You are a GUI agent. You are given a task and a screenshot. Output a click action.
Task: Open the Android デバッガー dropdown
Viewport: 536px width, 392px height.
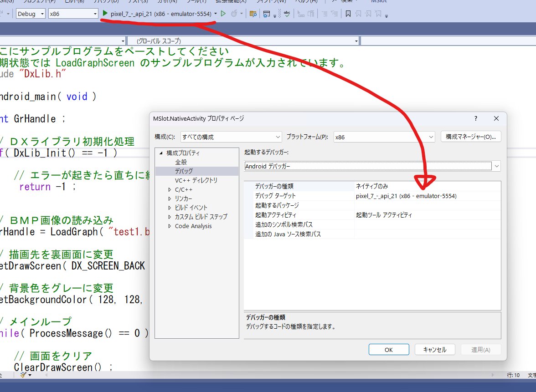(x=497, y=166)
